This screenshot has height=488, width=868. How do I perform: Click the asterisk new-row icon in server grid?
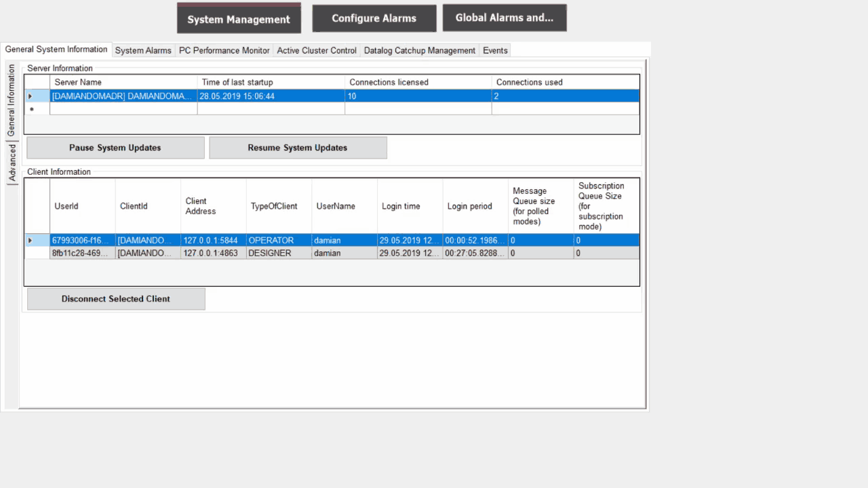(x=31, y=108)
